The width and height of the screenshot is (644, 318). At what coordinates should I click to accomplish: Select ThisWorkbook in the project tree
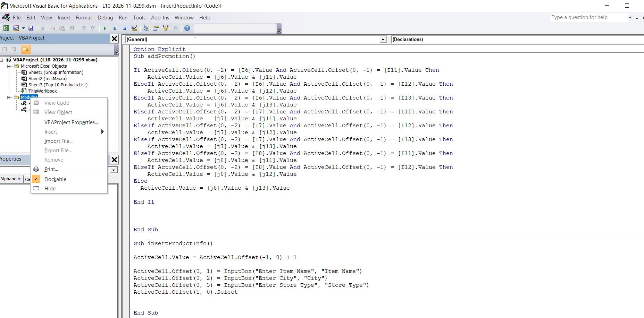tap(42, 91)
